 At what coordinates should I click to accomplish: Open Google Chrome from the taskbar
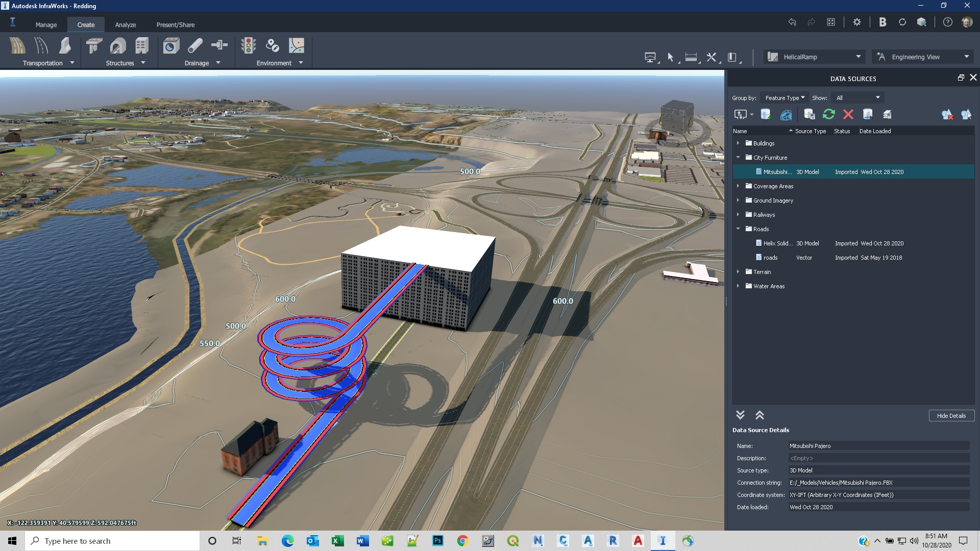click(x=462, y=541)
